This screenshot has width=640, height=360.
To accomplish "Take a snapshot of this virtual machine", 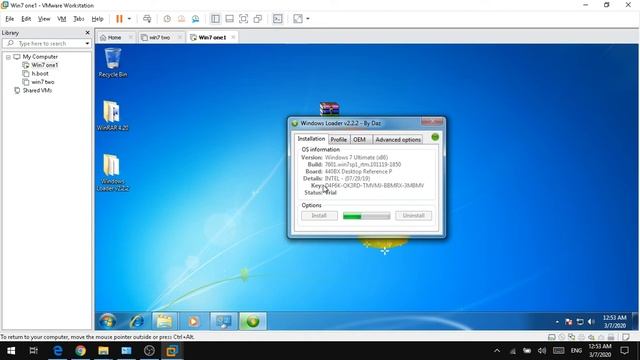I will (x=167, y=19).
